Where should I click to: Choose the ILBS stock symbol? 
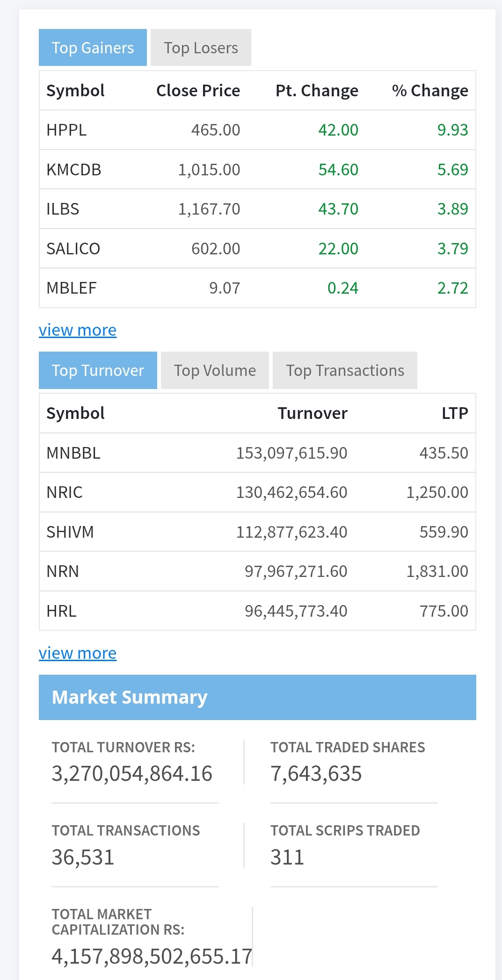[63, 209]
